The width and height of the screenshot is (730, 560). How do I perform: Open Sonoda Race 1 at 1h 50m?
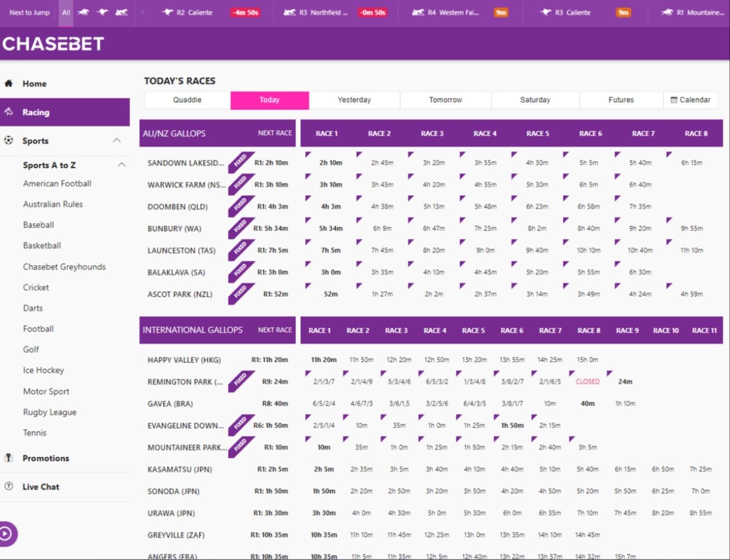point(324,491)
